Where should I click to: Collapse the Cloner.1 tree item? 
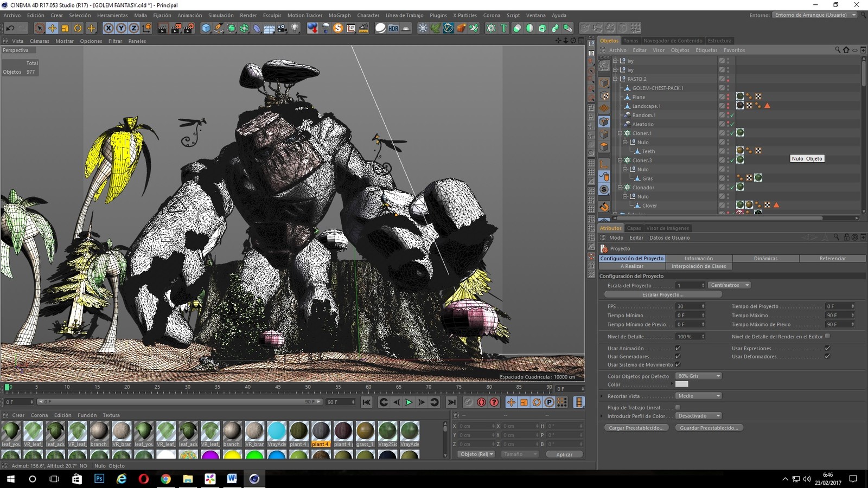point(620,133)
